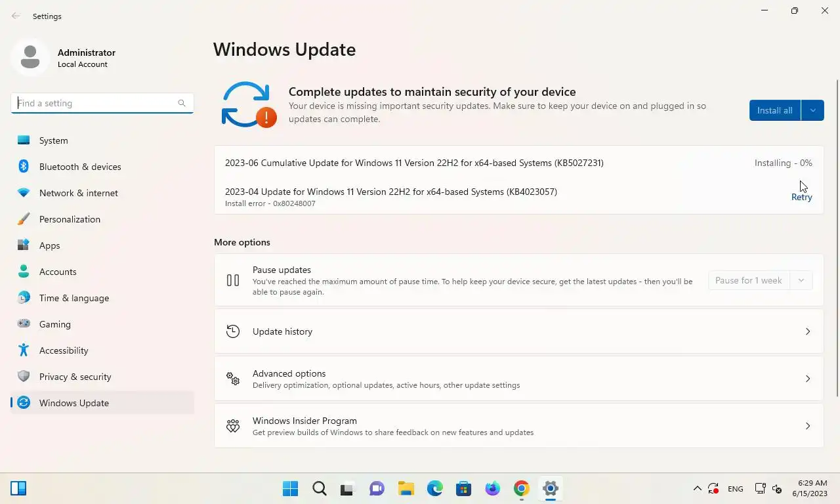Image resolution: width=840 pixels, height=504 pixels.
Task: Select Privacy & security in sidebar
Action: click(102, 377)
